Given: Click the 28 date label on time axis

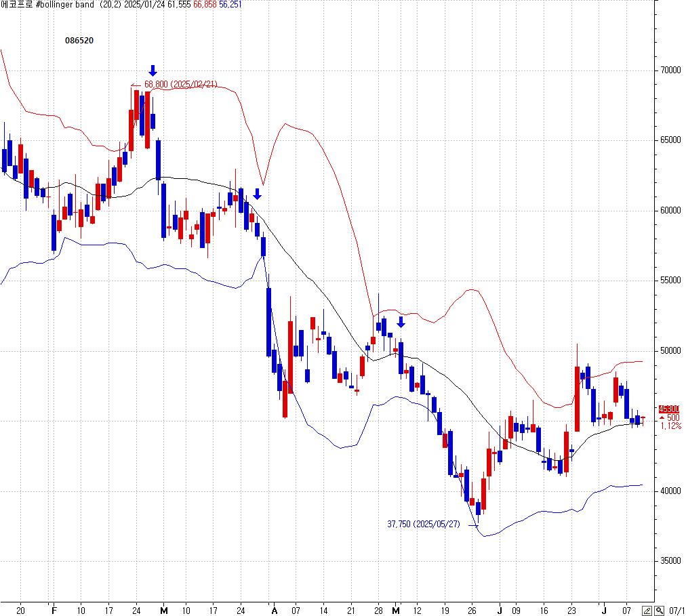Looking at the screenshot, I should [x=378, y=611].
